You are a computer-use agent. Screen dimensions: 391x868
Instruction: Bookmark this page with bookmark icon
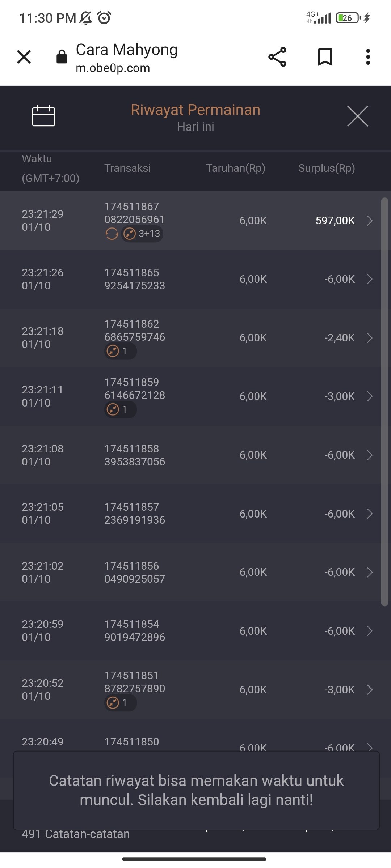[x=325, y=57]
